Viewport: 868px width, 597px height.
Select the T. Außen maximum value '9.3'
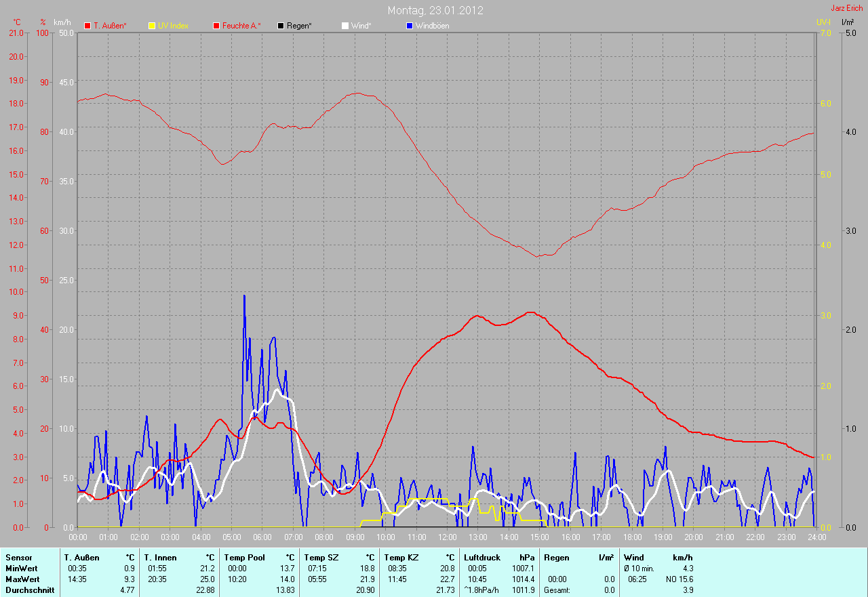(x=129, y=579)
